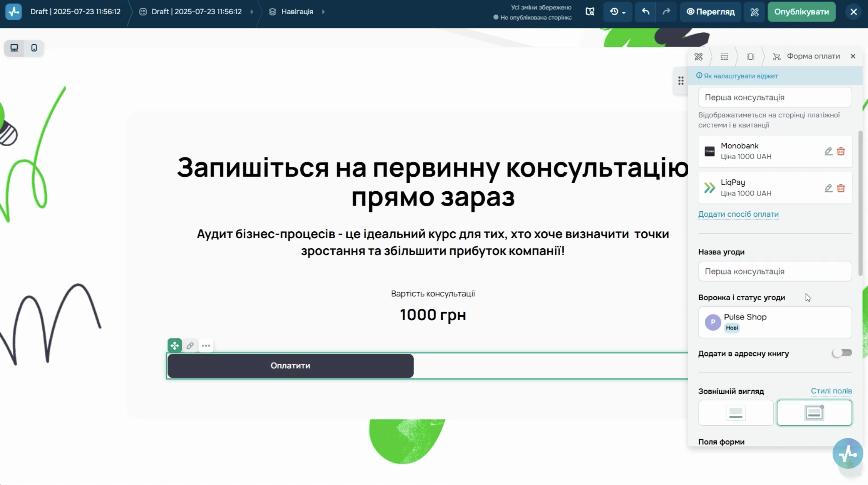Close the Форма оплати panel
The image size is (868, 485).
pos(853,56)
